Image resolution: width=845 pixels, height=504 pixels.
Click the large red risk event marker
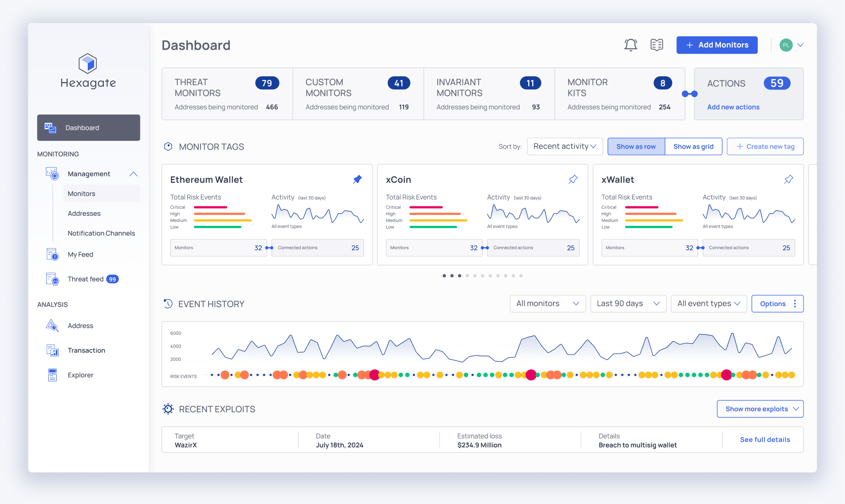[x=530, y=375]
